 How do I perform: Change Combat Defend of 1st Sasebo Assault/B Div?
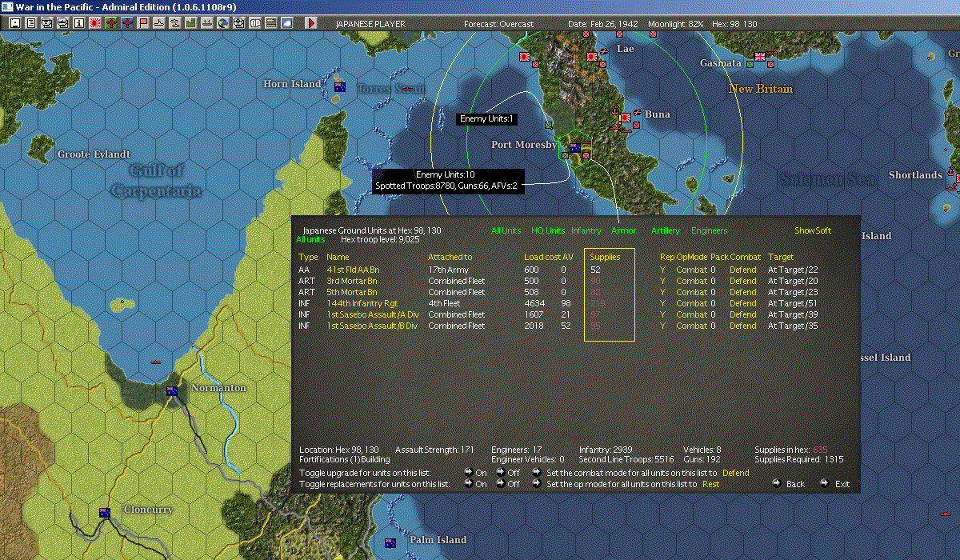pos(742,326)
